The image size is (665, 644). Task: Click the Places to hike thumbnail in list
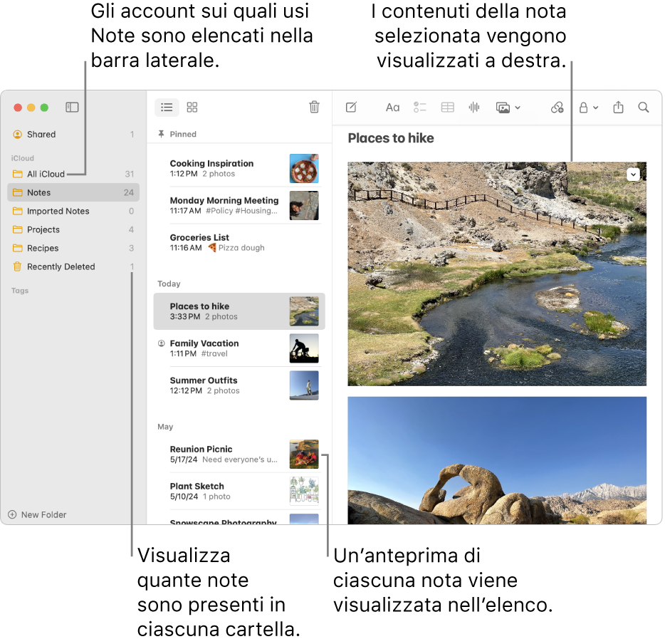click(304, 311)
